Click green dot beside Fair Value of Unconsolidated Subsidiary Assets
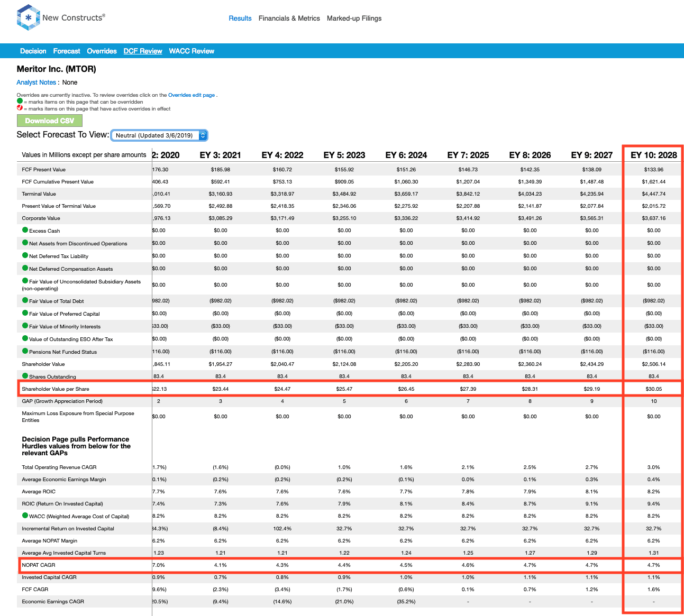The image size is (684, 616). click(x=25, y=281)
